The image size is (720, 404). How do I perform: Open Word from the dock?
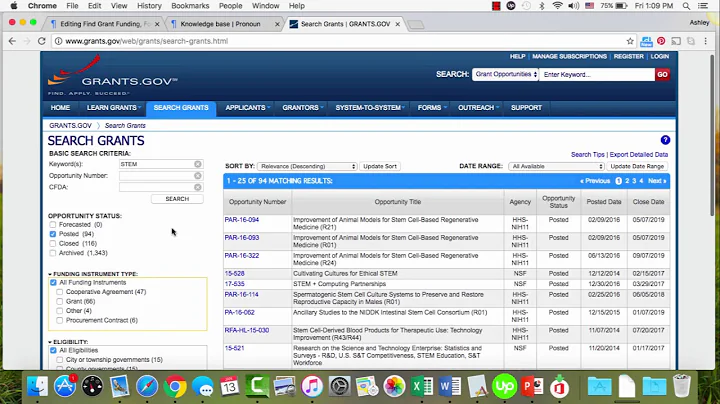click(450, 386)
